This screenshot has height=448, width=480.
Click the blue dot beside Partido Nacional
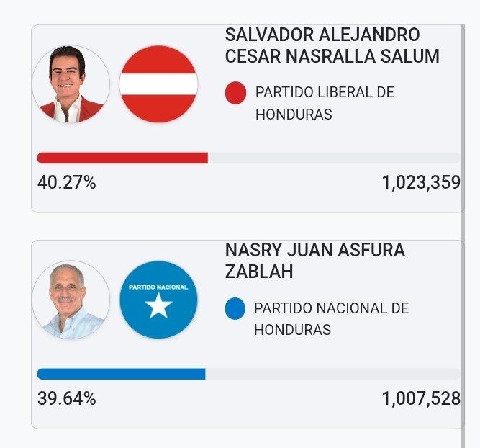[235, 309]
